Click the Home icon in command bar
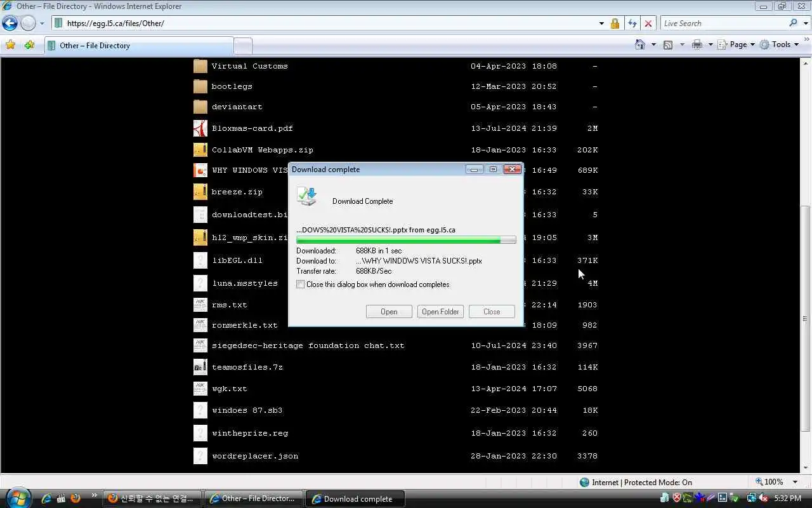Viewport: 812px width, 508px height. 640,44
